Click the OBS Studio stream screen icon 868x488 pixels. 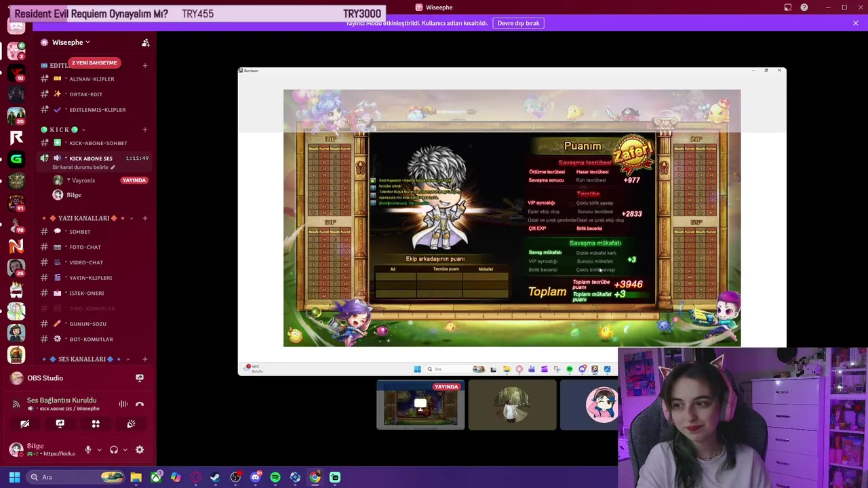click(140, 378)
